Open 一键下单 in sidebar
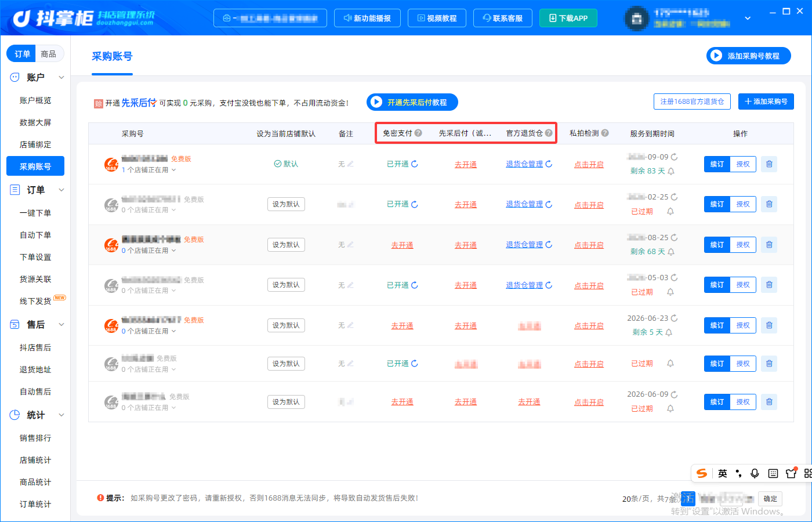Image resolution: width=812 pixels, height=522 pixels. point(35,213)
